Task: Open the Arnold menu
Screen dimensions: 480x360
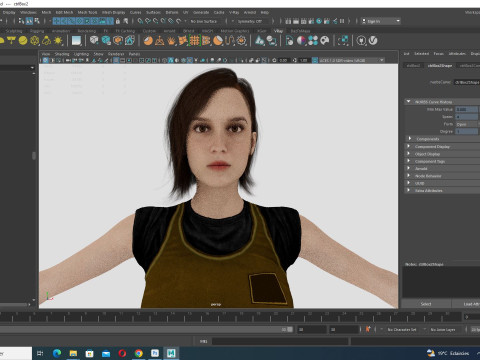Action: (x=250, y=12)
